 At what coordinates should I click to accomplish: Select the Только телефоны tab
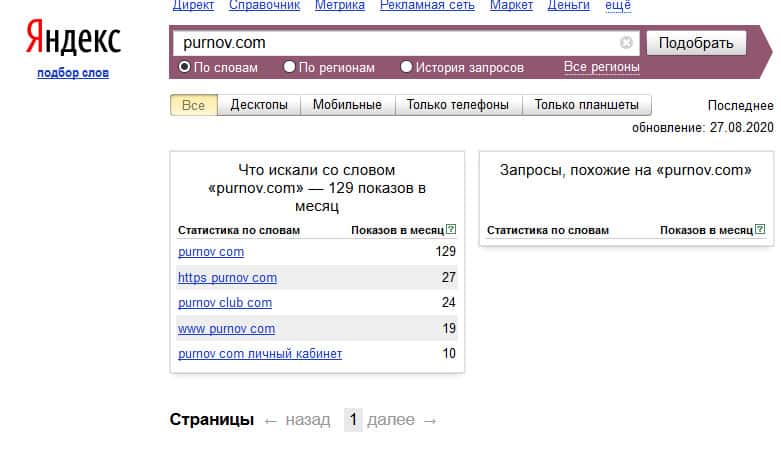457,105
